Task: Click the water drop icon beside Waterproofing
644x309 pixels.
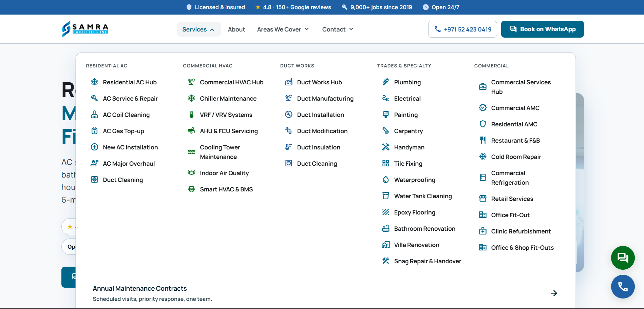Action: click(x=385, y=180)
